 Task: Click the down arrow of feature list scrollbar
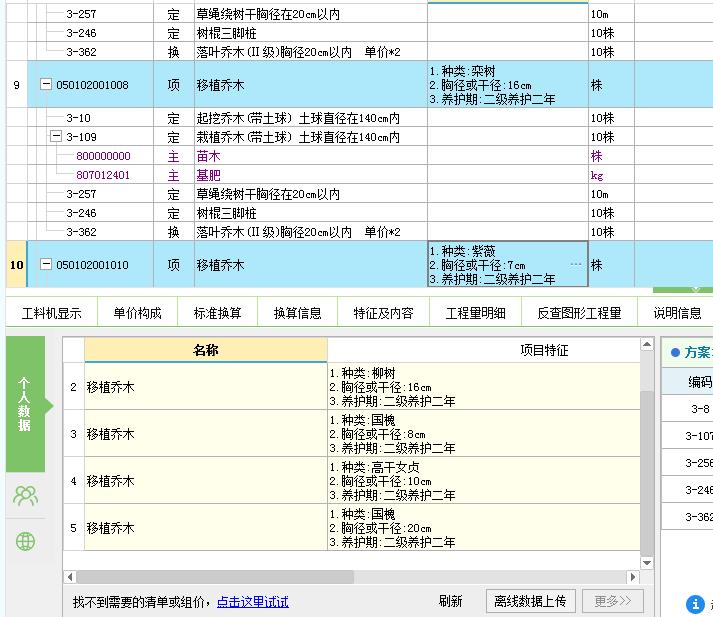pos(647,562)
